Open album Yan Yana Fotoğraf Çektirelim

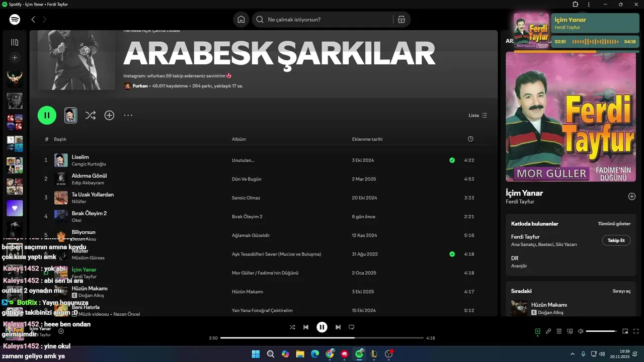coord(262,311)
